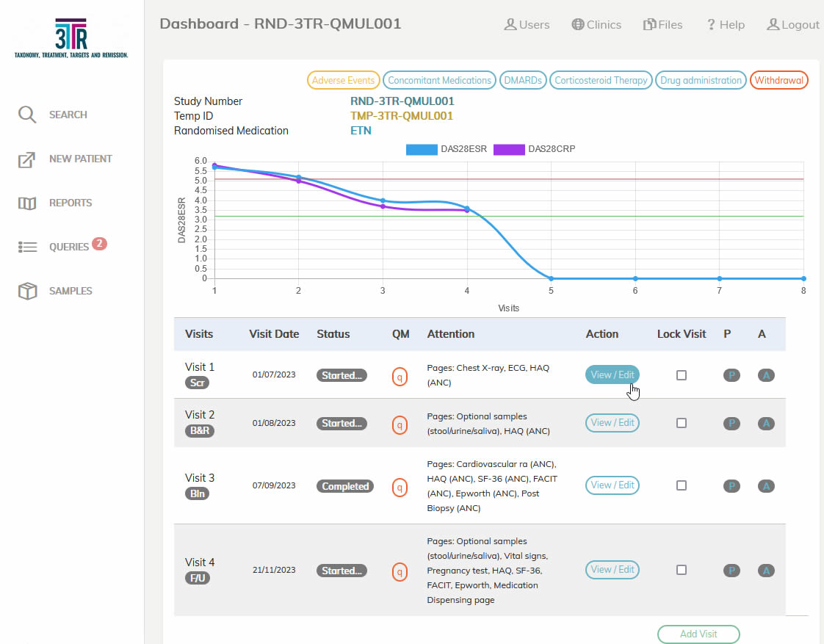
Task: Click the P badge for Visit 3
Action: point(731,486)
